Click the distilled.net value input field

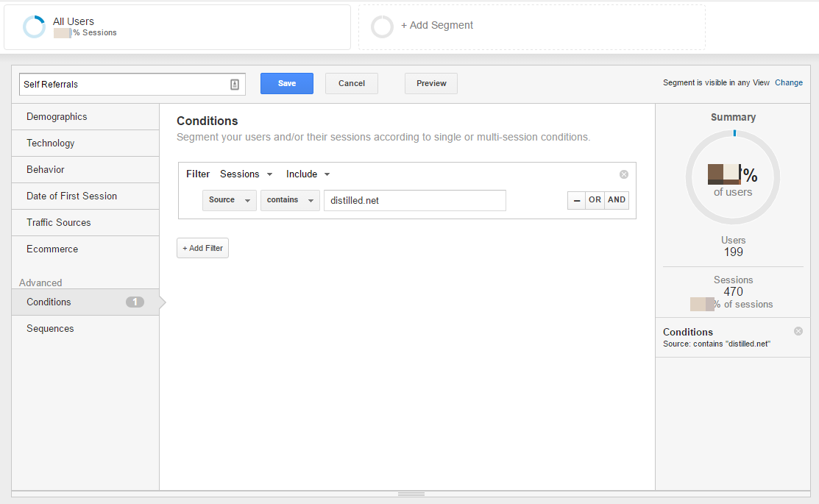click(x=415, y=200)
